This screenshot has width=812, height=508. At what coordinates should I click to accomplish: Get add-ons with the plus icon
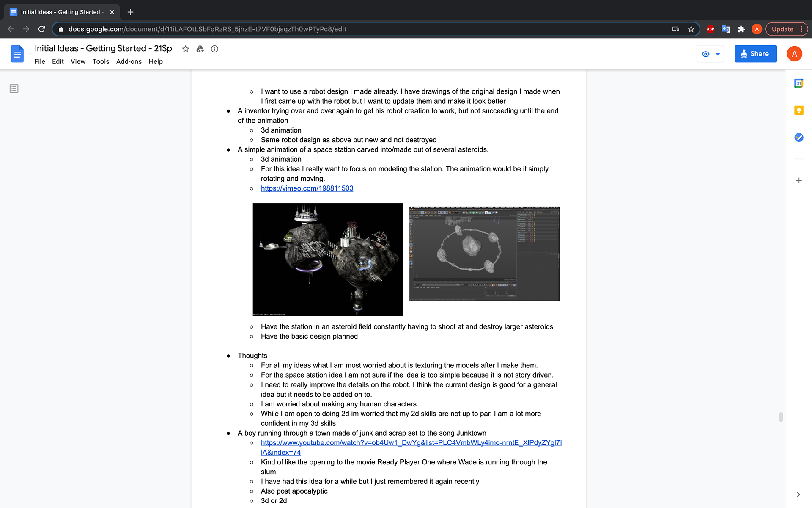pos(798,180)
